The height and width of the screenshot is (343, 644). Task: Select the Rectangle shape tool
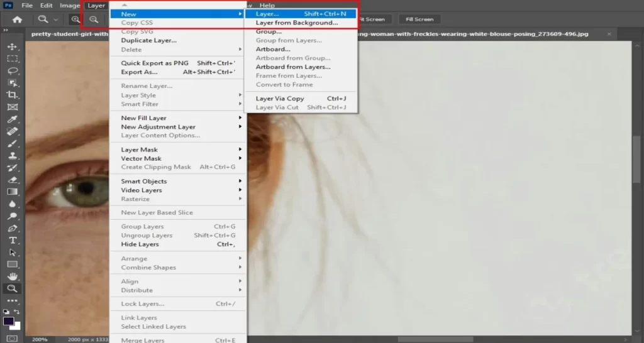[13, 264]
